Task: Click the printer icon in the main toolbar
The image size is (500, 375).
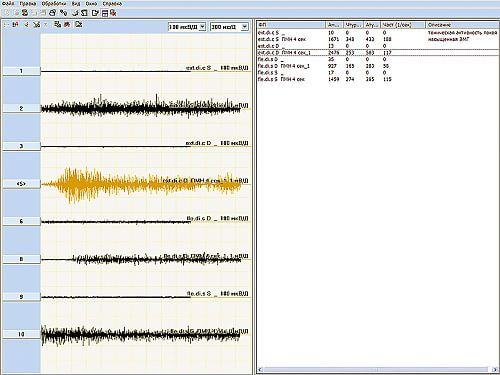Action: click(x=52, y=13)
